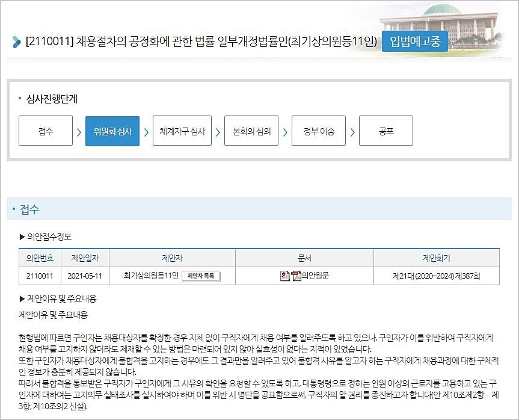Viewport: 519px width, 420px height.
Task: Click the paragraph starting with 또한 구인자가
Action: [x=259, y=366]
